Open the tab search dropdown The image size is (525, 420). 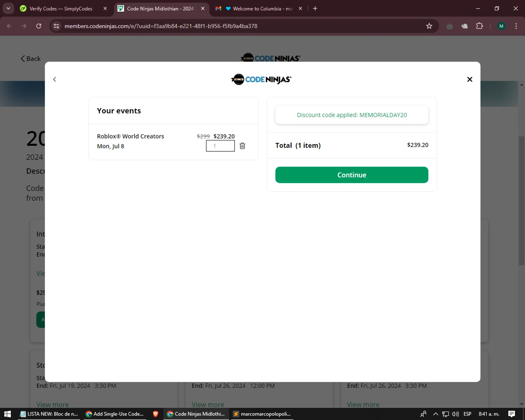8,8
